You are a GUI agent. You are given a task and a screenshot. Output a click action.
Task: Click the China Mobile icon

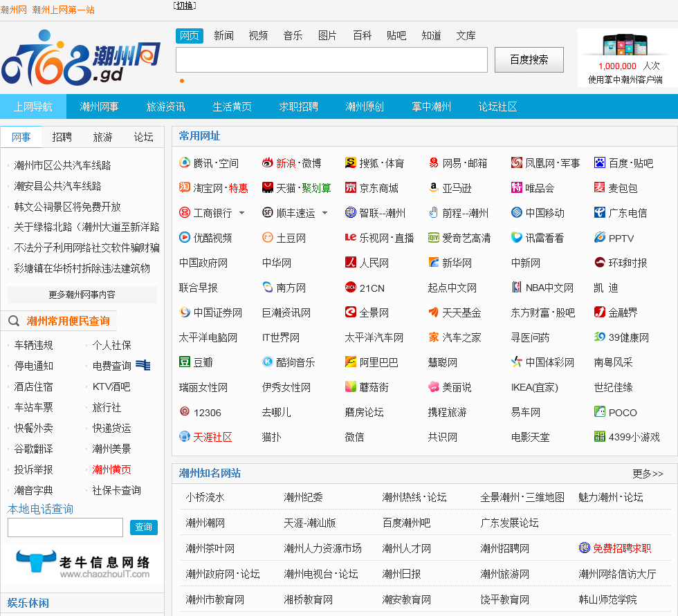[516, 212]
